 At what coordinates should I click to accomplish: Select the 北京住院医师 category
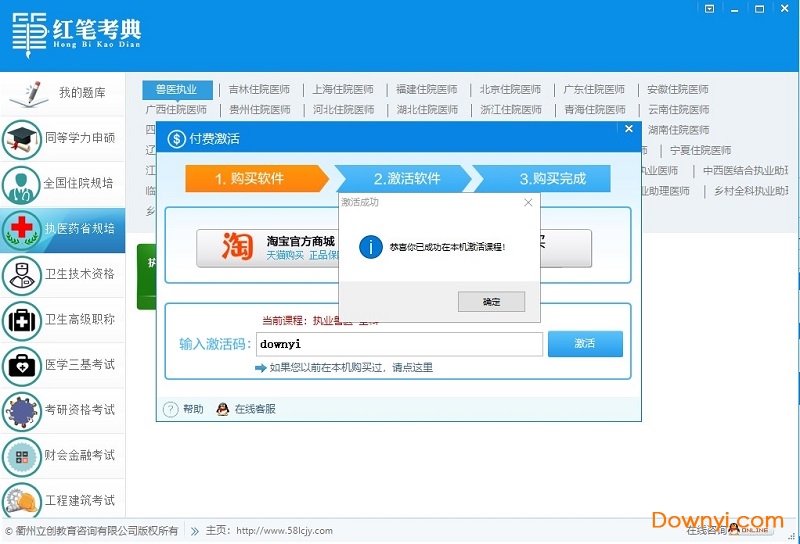510,90
